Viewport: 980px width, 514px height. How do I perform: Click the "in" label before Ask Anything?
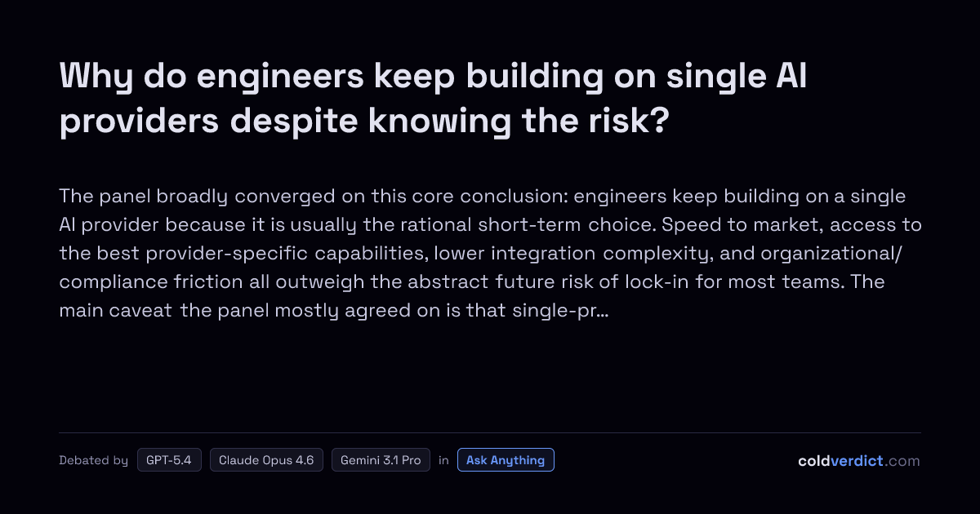[x=443, y=460]
